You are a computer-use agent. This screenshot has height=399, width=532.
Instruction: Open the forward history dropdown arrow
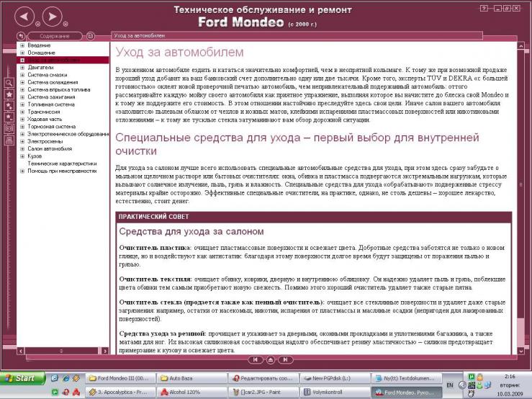pyautogui.click(x=66, y=24)
